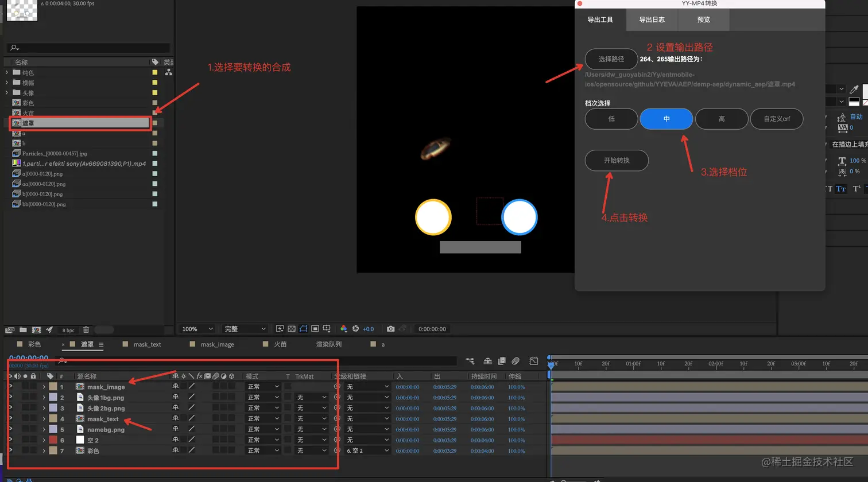Click the new composition icon in project footer
Viewport: 868px width, 482px height.
tap(36, 330)
